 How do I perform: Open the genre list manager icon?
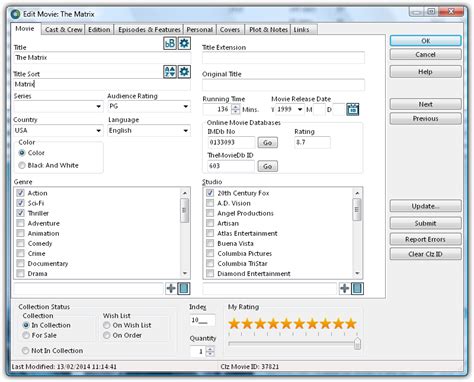[x=184, y=288]
